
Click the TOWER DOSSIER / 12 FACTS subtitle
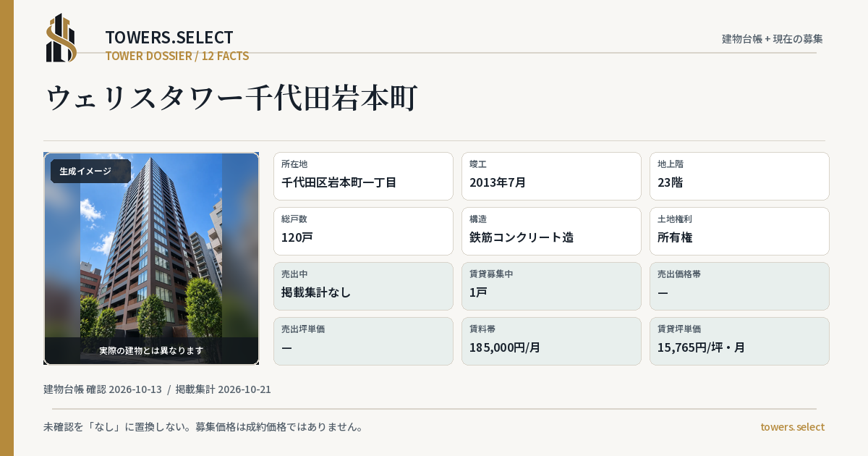click(x=177, y=56)
